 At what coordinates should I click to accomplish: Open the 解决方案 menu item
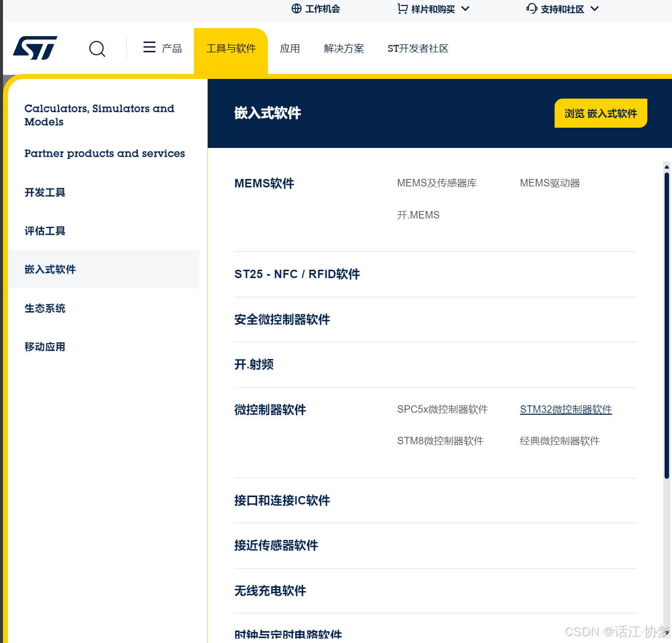(x=344, y=48)
